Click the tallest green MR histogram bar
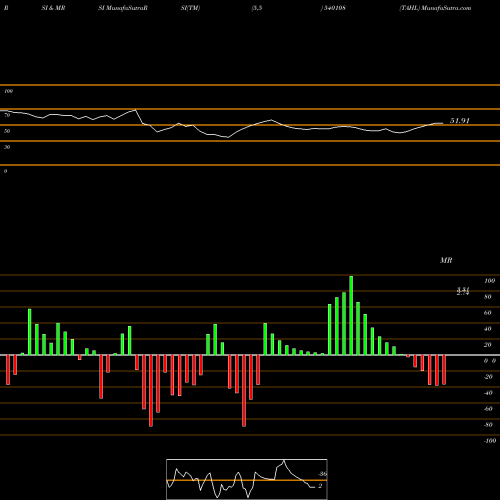The image size is (500, 500). tap(351, 315)
